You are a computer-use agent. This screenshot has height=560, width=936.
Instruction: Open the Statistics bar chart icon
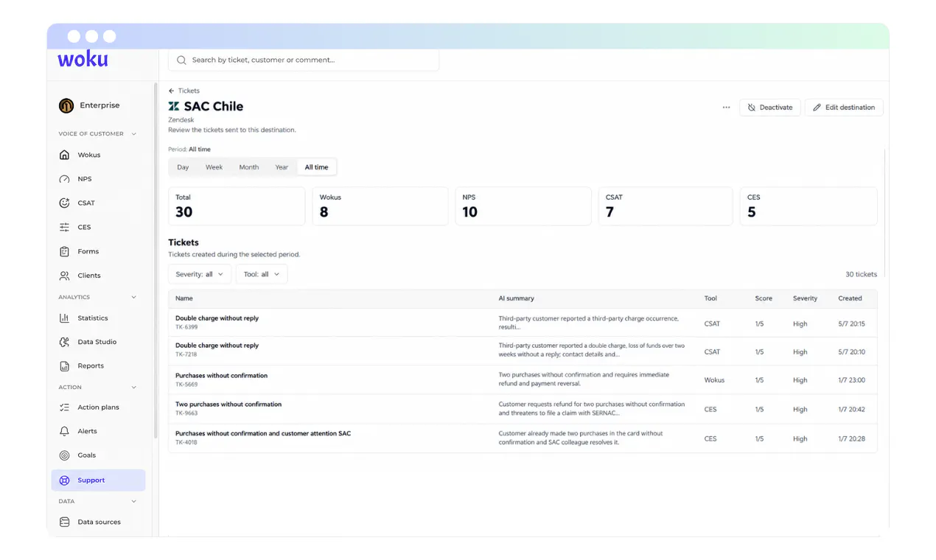click(x=64, y=318)
